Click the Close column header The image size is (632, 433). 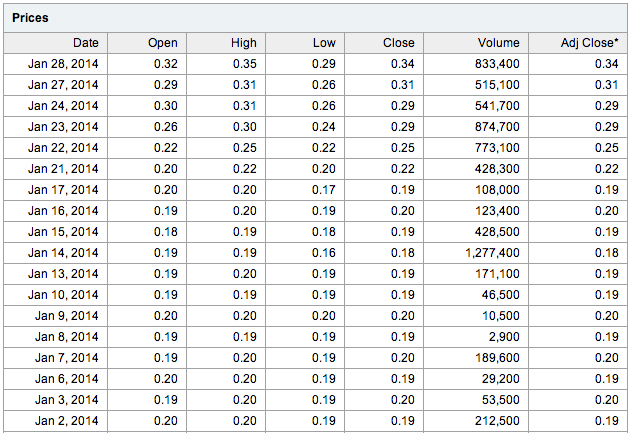384,43
